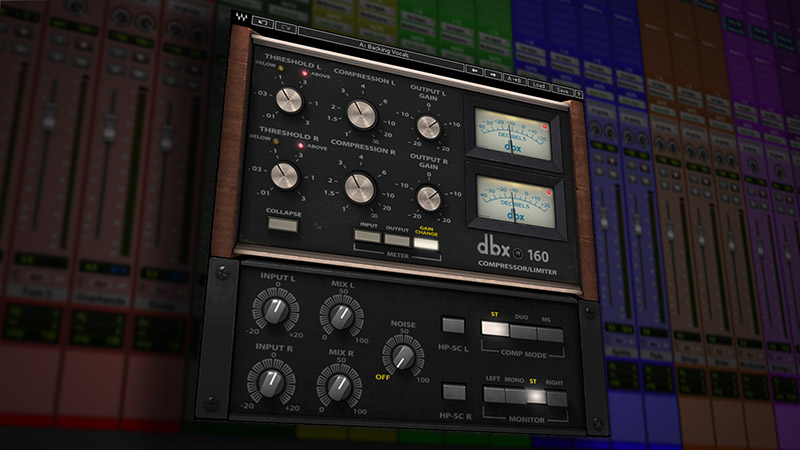
Task: Click the Input L knob
Action: [x=276, y=309]
